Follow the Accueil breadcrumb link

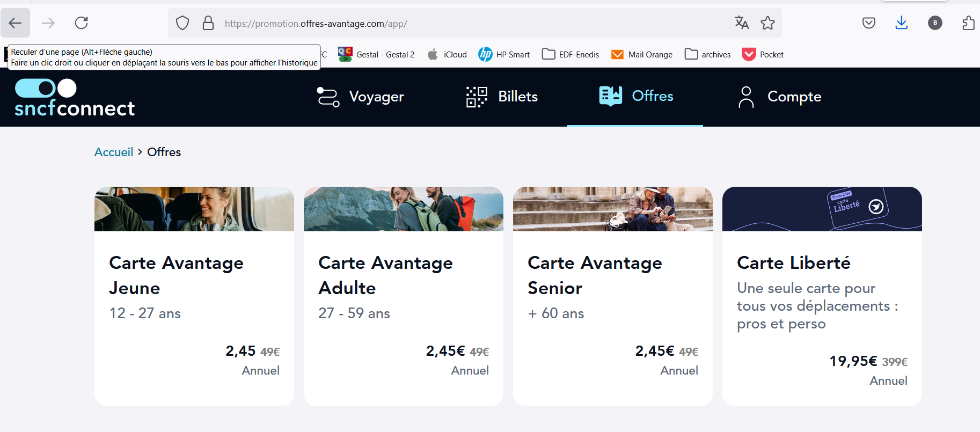(x=114, y=152)
